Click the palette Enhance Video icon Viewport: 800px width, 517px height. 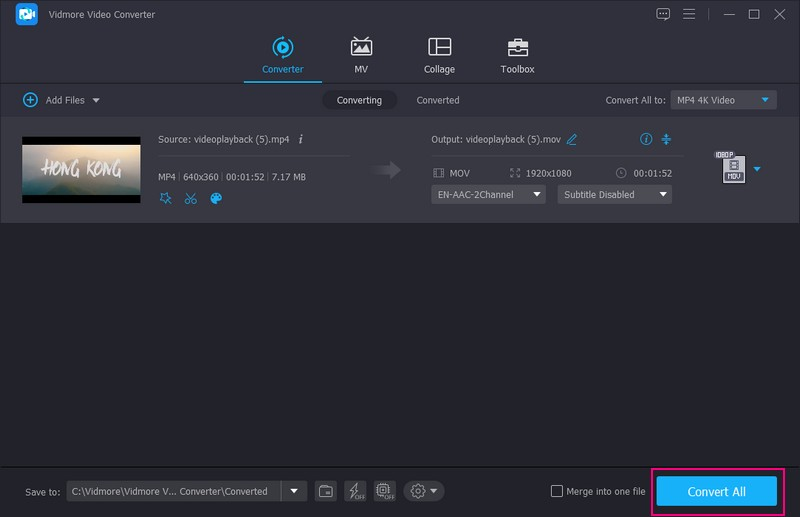tap(216, 198)
